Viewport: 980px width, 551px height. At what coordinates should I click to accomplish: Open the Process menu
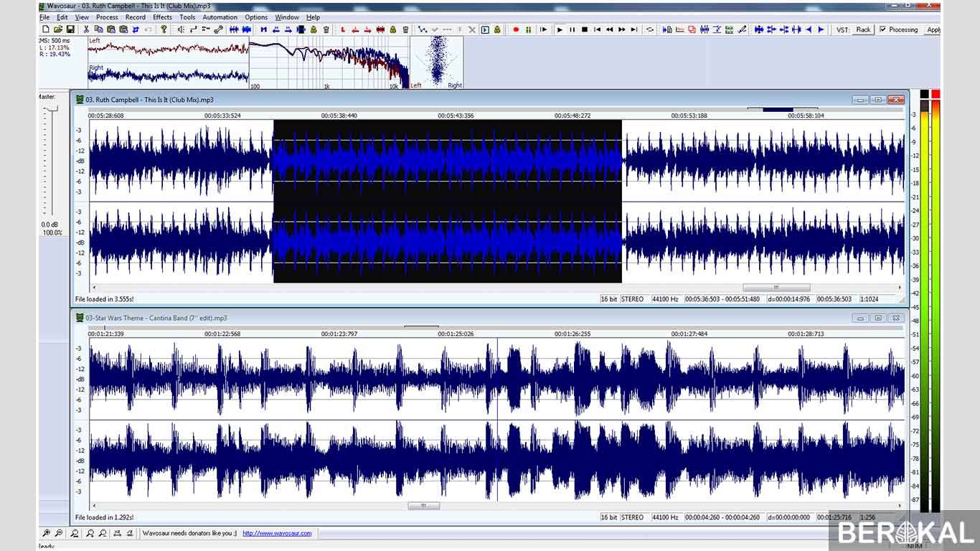107,17
